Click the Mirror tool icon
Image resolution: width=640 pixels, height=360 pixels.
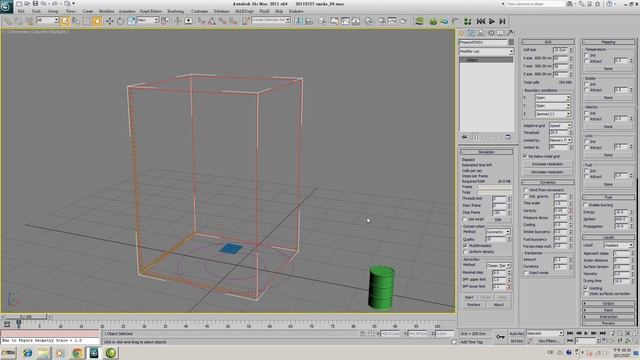(x=299, y=21)
